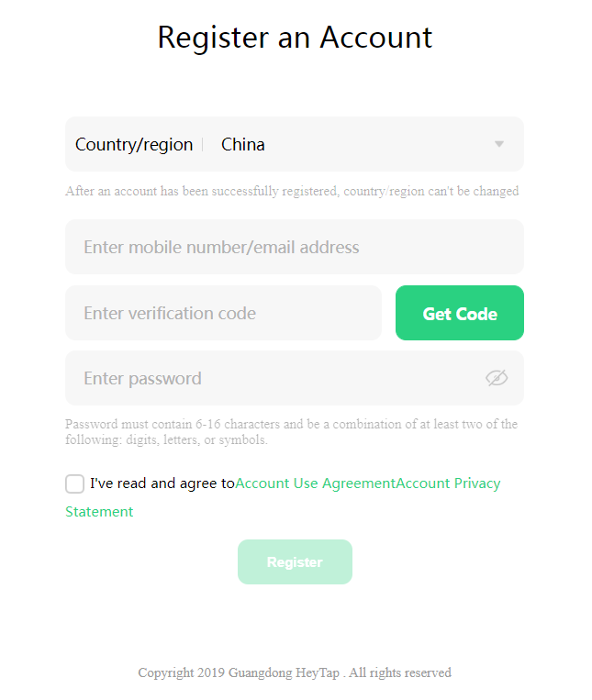This screenshot has height=700, width=592.
Task: Open the Account Use Agreement link
Action: coord(315,483)
